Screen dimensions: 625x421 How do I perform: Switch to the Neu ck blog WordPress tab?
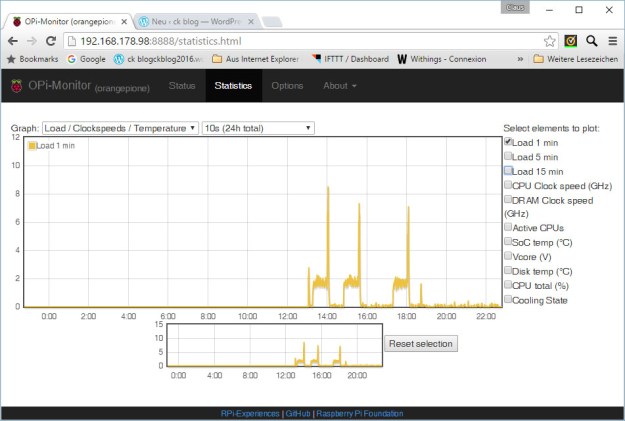(x=195, y=22)
